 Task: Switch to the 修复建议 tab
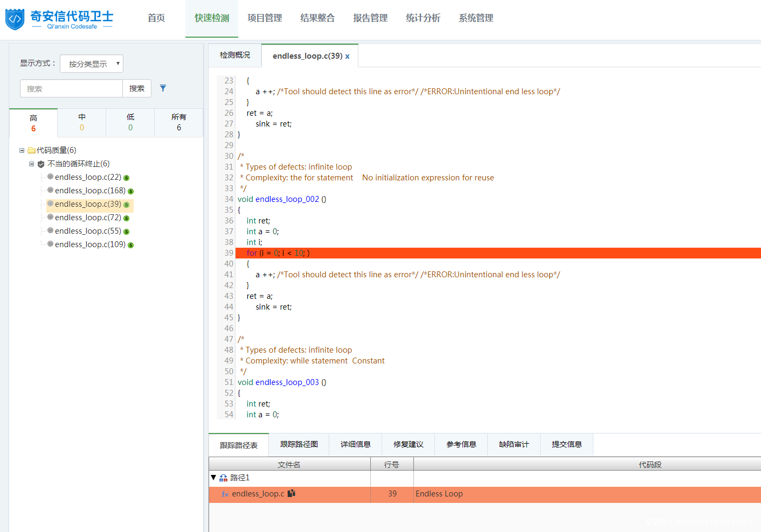(408, 445)
